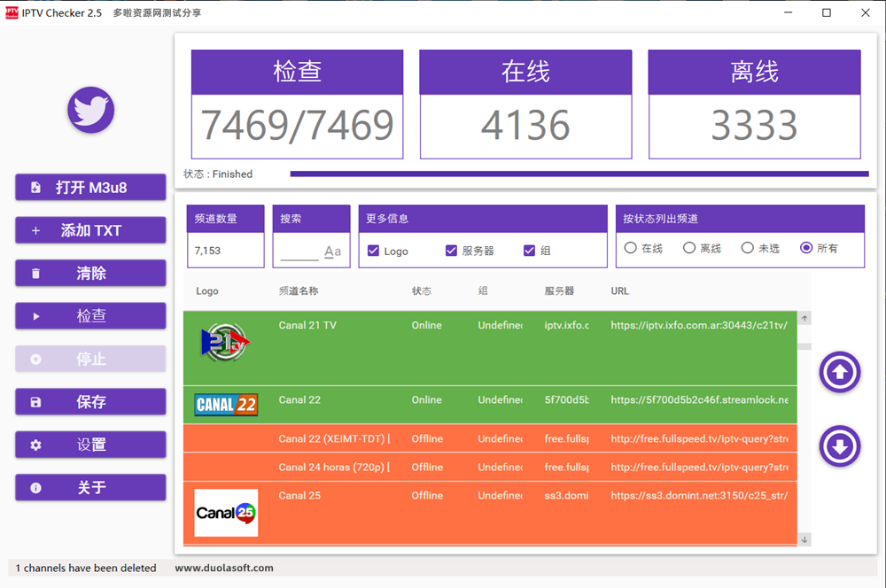Select the 在线 radio button

click(x=631, y=248)
